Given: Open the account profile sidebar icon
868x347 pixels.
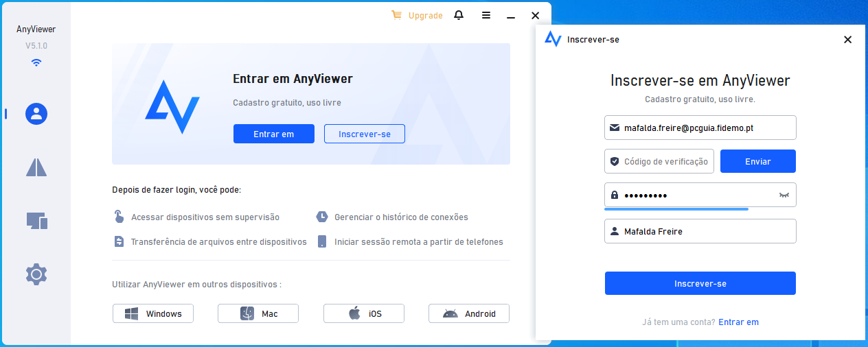Looking at the screenshot, I should point(36,114).
